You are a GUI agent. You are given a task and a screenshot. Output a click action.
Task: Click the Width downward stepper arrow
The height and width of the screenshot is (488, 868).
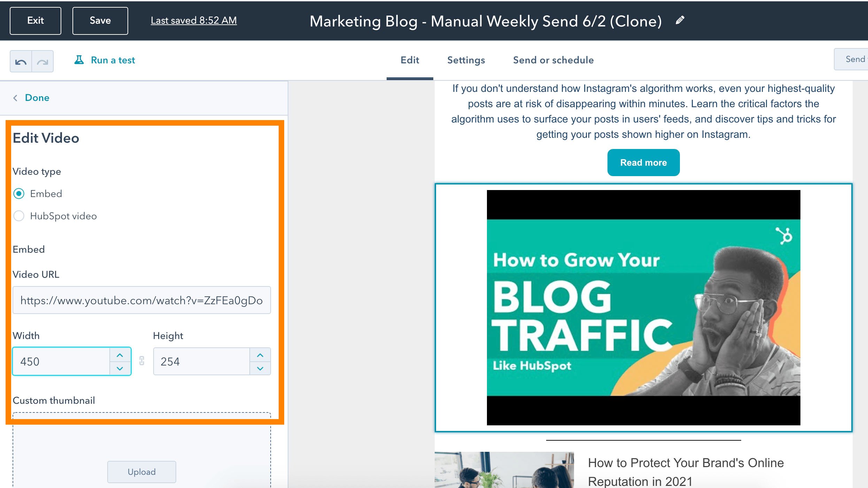click(x=119, y=368)
